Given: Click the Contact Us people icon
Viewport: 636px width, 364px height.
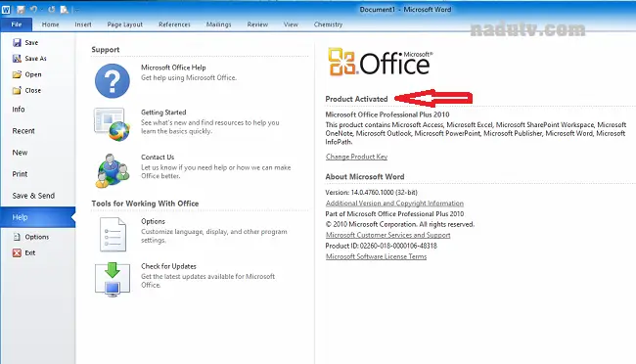Looking at the screenshot, I should [x=113, y=171].
